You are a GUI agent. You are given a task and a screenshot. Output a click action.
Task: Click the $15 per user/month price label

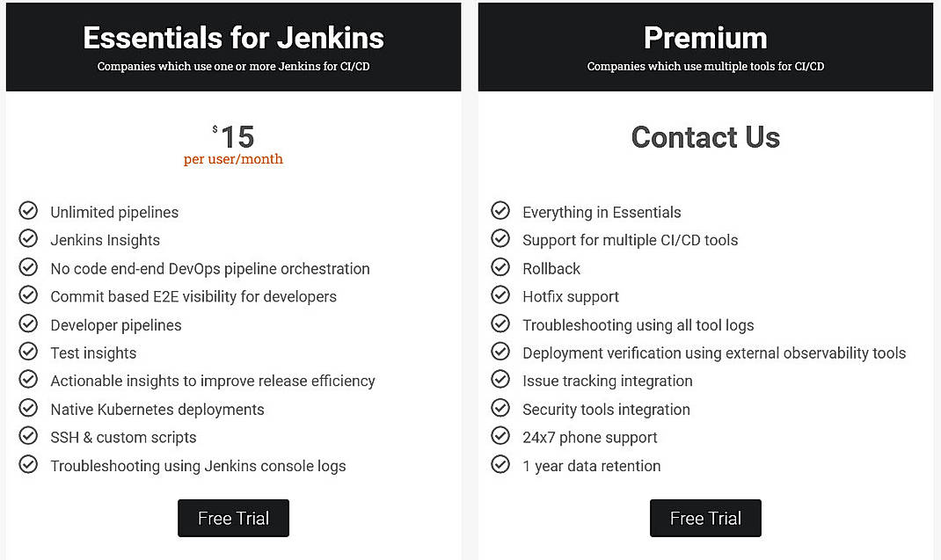pos(233,139)
